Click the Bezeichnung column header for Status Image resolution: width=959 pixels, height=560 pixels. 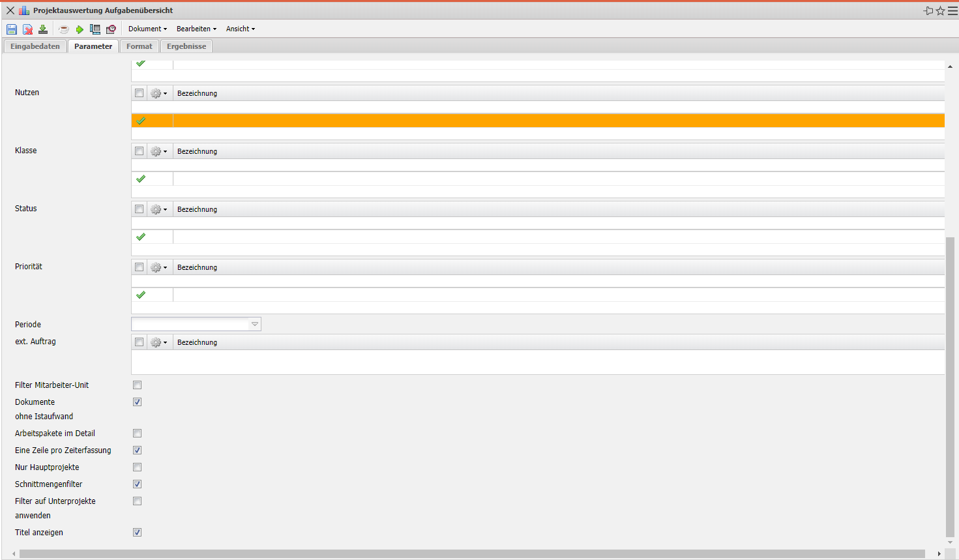click(x=197, y=209)
